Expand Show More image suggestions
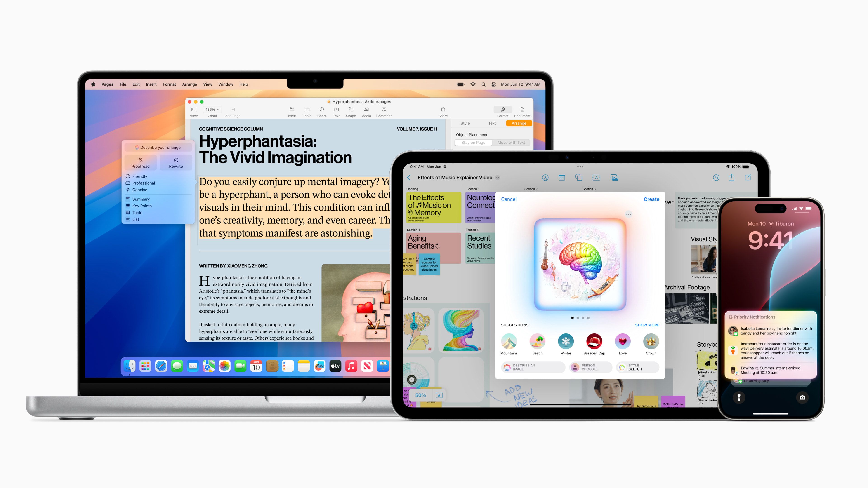Screen dimensions: 868x488 [x=647, y=325]
